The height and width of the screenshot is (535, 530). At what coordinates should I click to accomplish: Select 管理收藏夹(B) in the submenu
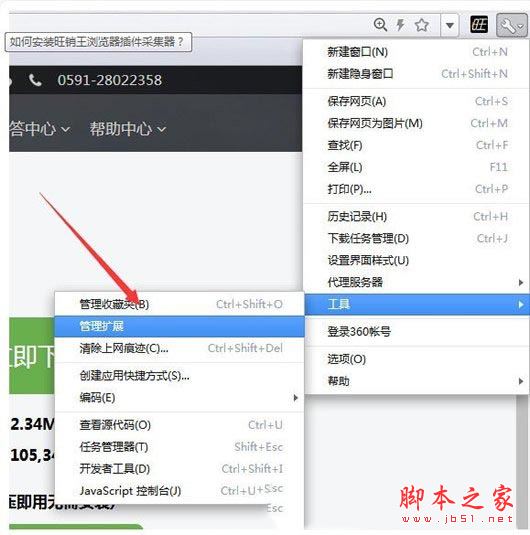click(180, 304)
